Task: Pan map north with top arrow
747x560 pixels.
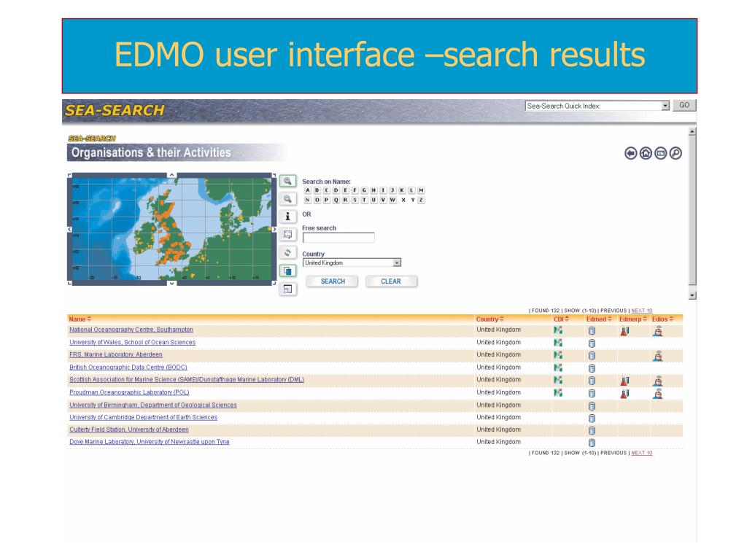Action: 172,175
